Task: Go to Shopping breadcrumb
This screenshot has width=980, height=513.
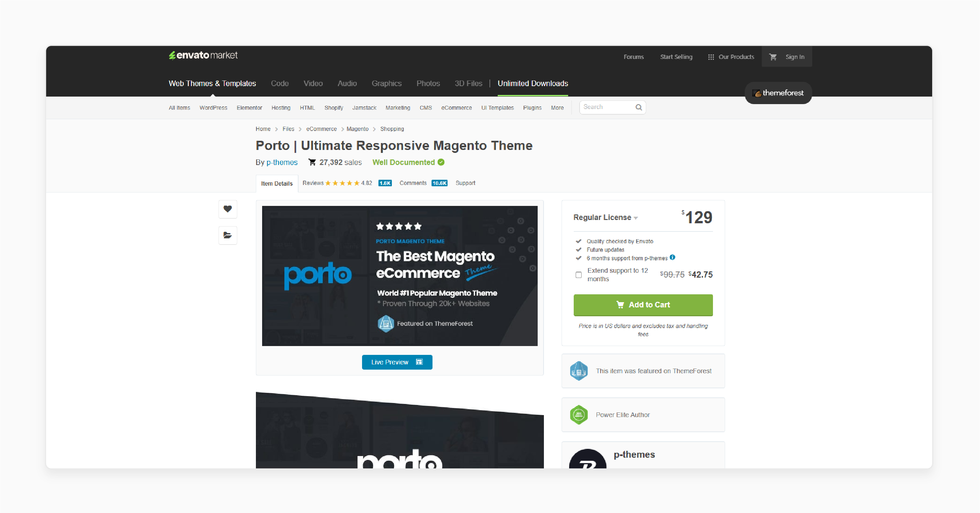Action: 392,129
